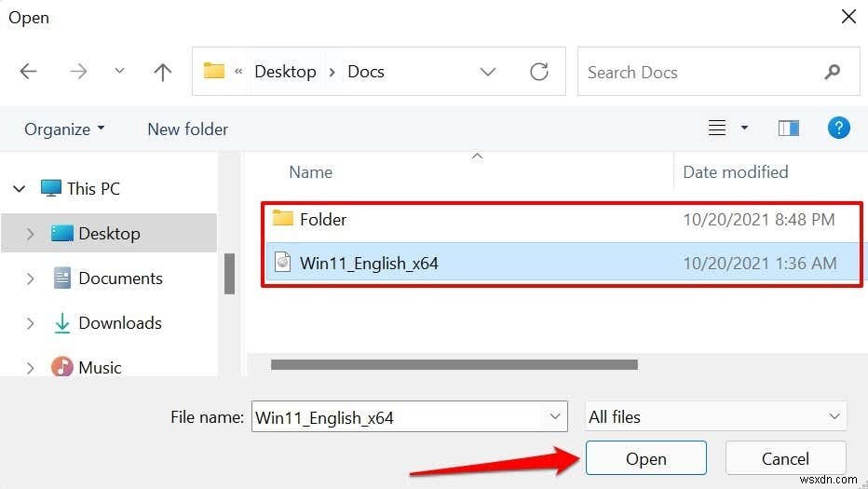
Task: Click the Open button
Action: pyautogui.click(x=646, y=458)
